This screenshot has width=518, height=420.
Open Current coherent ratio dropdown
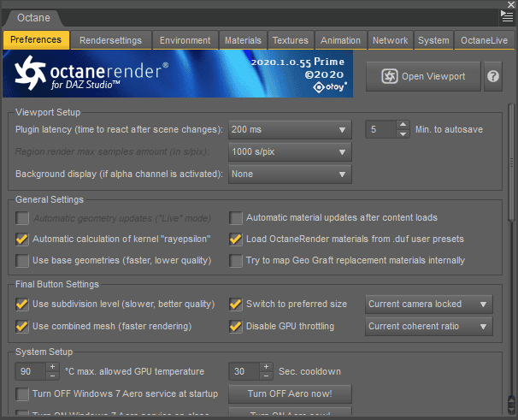pos(429,327)
